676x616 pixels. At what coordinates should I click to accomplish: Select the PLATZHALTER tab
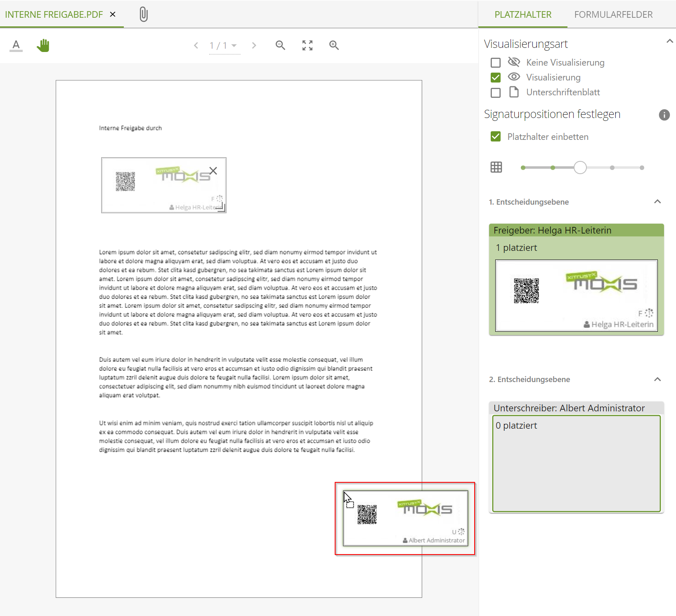point(522,14)
